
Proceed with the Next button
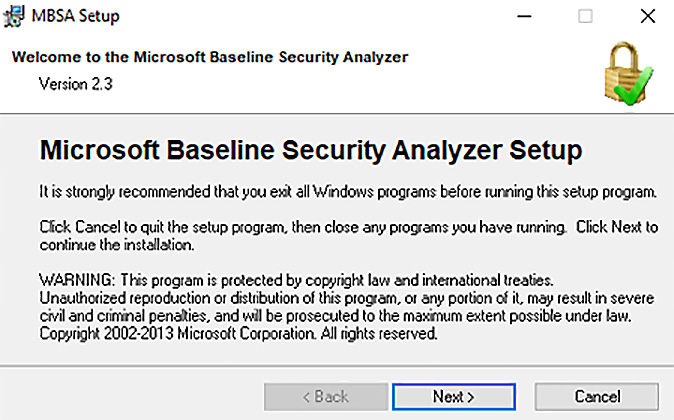[x=454, y=396]
